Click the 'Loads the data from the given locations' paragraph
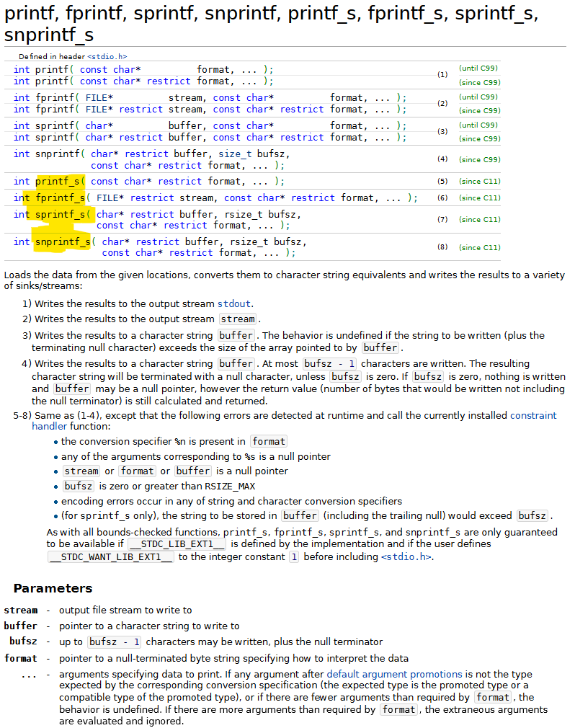 click(285, 280)
